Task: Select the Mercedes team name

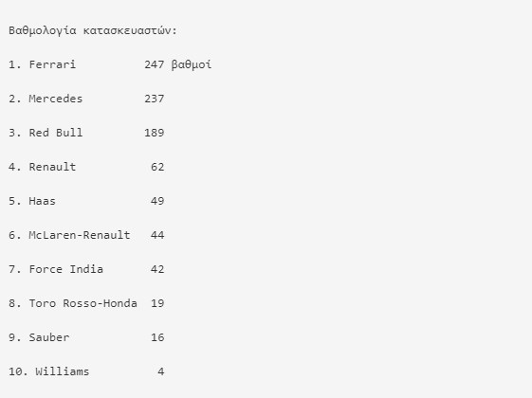Action: tap(56, 99)
